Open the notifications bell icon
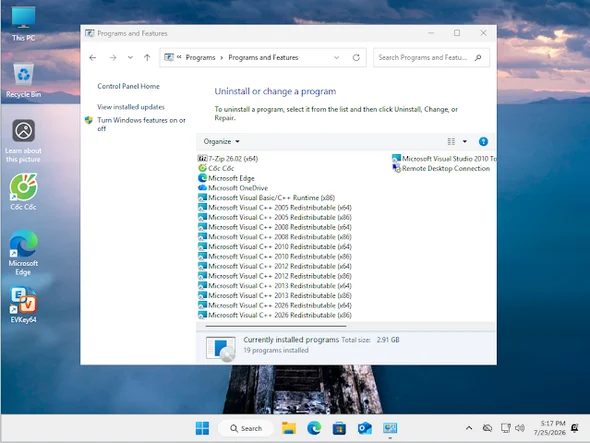 point(575,428)
